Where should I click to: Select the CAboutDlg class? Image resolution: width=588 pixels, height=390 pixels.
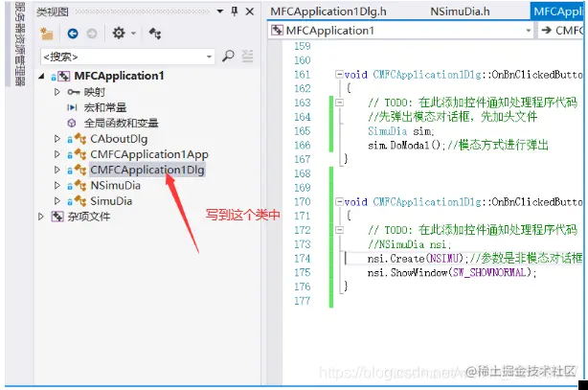click(x=119, y=139)
